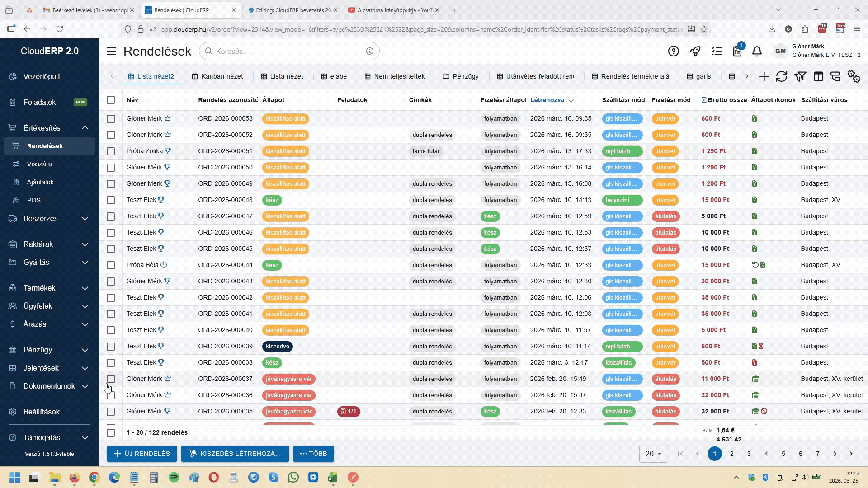Viewport: 868px width, 488px height.
Task: Click the TÖBB button
Action: coord(313,454)
